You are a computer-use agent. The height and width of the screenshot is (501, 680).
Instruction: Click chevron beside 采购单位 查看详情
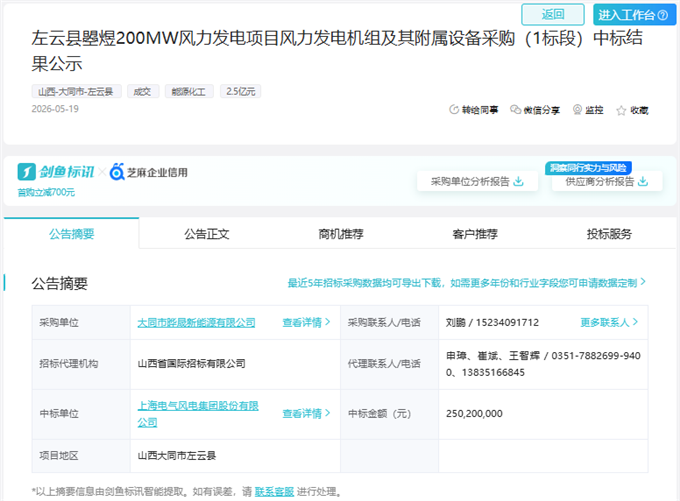[x=327, y=322]
